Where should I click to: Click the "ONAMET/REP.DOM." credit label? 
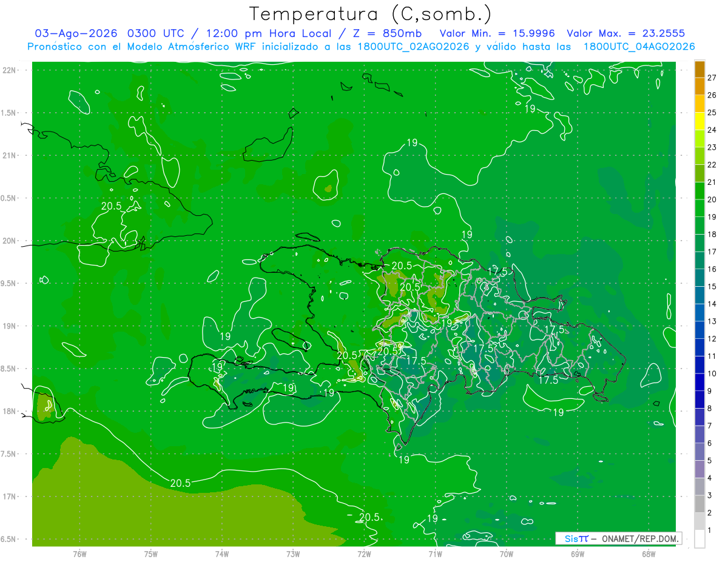click(x=639, y=538)
